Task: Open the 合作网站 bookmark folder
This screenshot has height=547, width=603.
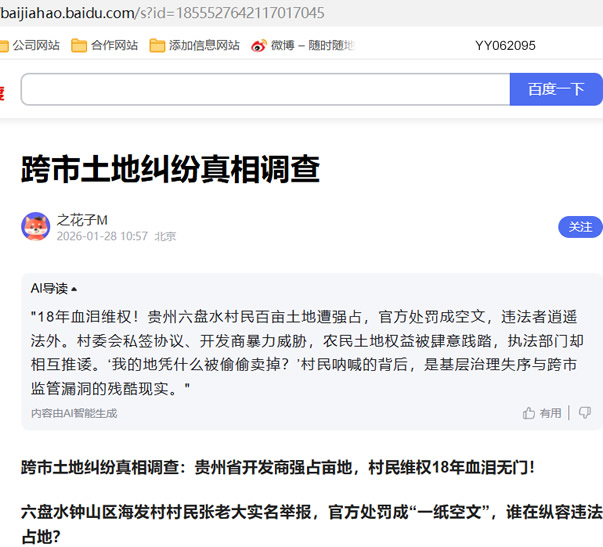Action: [103, 46]
